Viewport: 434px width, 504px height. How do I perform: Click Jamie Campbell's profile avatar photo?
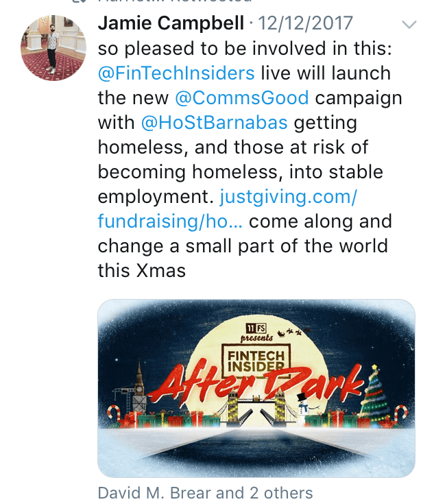(53, 48)
